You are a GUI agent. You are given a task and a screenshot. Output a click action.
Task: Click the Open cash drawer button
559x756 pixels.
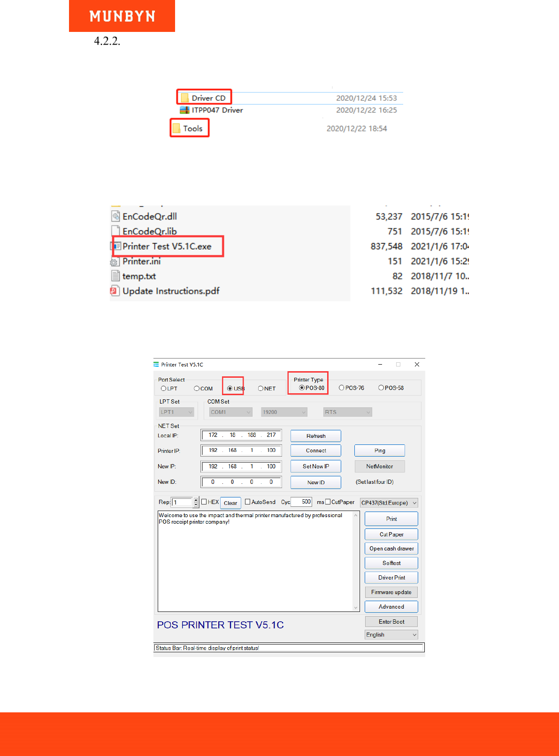click(391, 549)
